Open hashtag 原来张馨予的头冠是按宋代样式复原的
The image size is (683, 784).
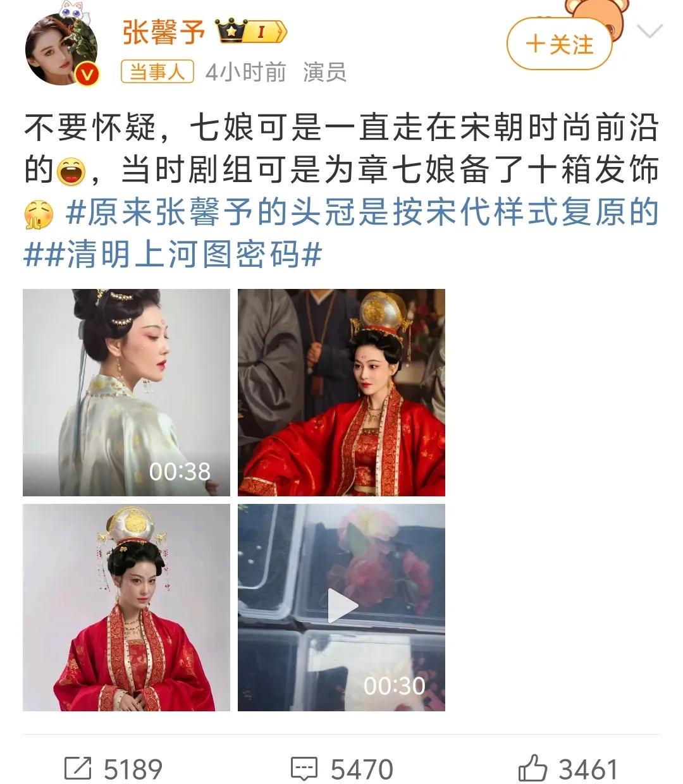tap(362, 214)
